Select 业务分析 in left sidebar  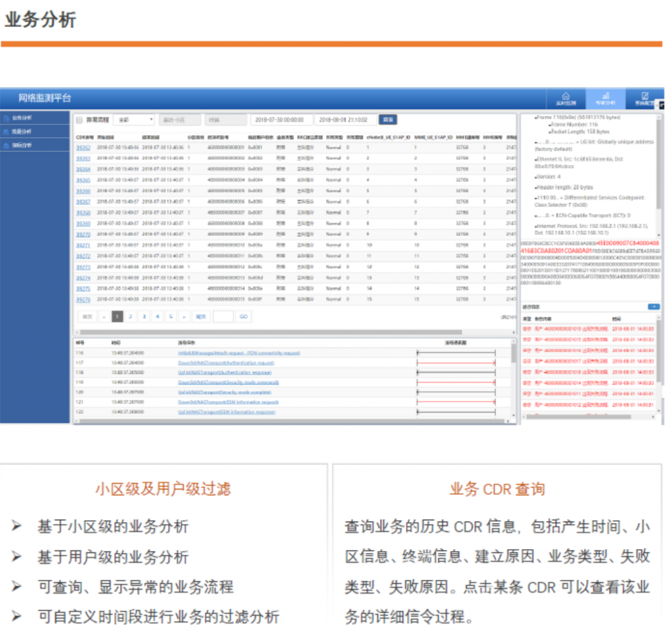35,118
